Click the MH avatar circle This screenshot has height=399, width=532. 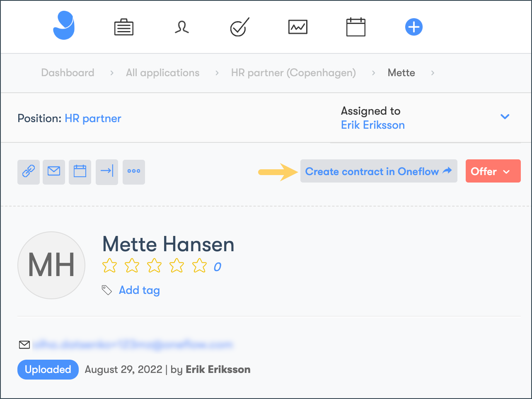coord(51,265)
